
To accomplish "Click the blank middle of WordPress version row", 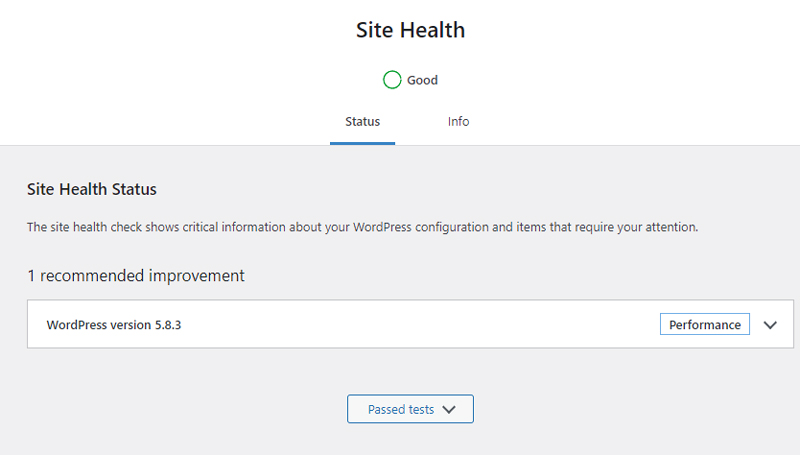I will (x=420, y=325).
